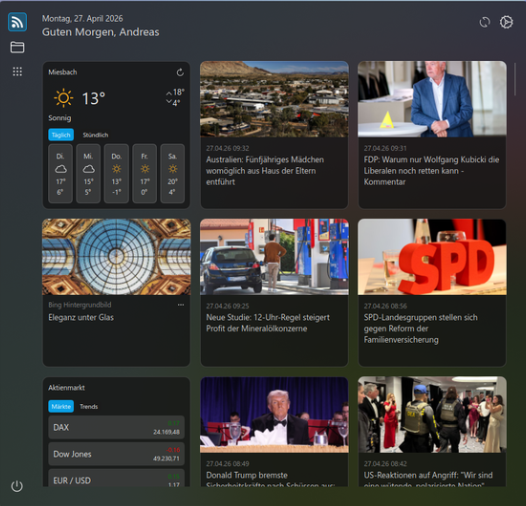Viewport: 526px width, 506px height.
Task: Click the timestamp 27.04.26 08:56
Action: (x=385, y=306)
